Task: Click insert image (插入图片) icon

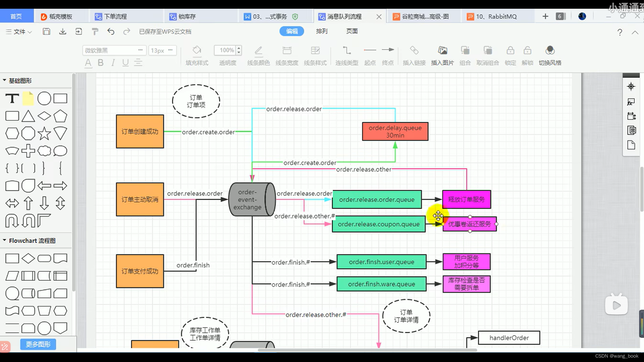Action: (442, 55)
